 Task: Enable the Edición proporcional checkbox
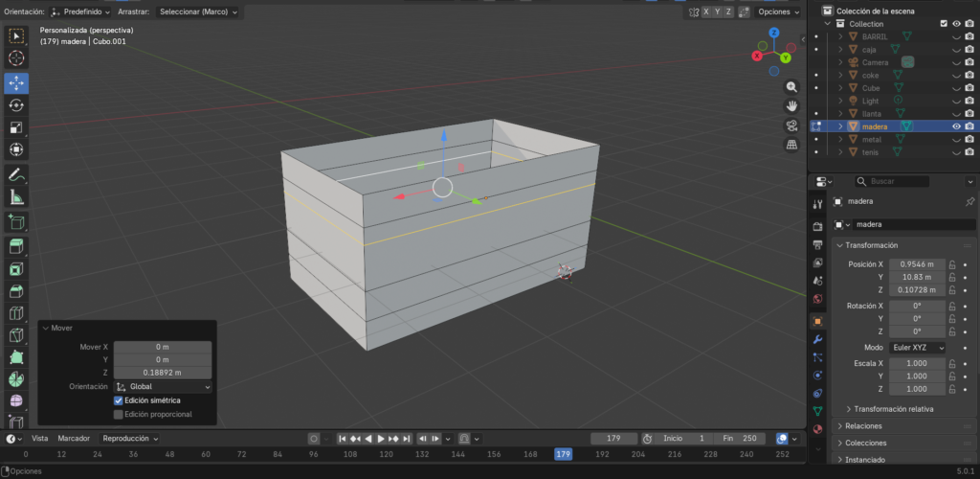119,414
